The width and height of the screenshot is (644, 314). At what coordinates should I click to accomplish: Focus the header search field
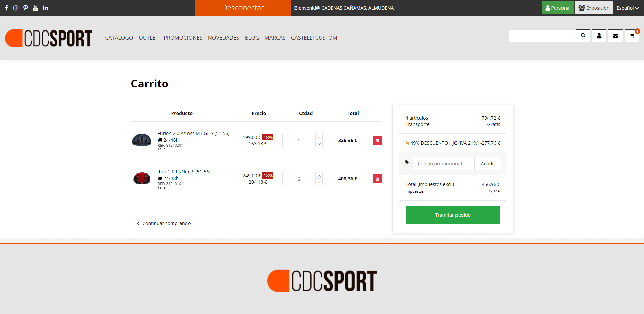(542, 36)
